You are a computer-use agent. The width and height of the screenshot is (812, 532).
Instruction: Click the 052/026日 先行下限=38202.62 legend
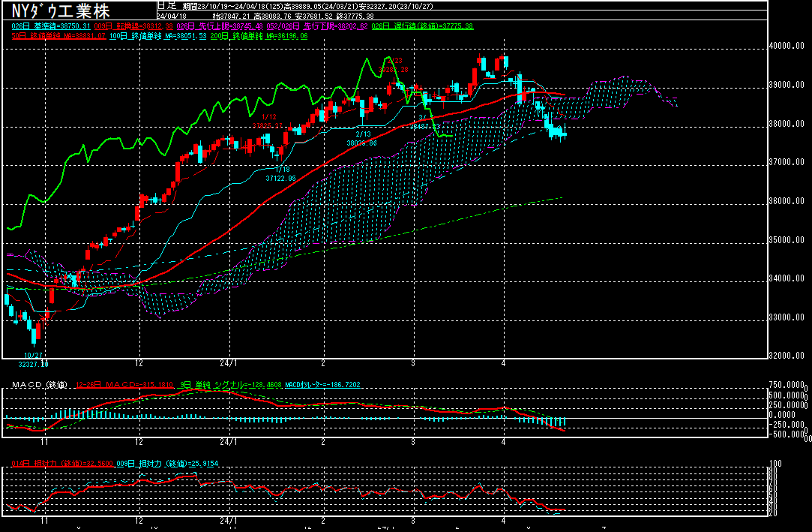(317, 26)
